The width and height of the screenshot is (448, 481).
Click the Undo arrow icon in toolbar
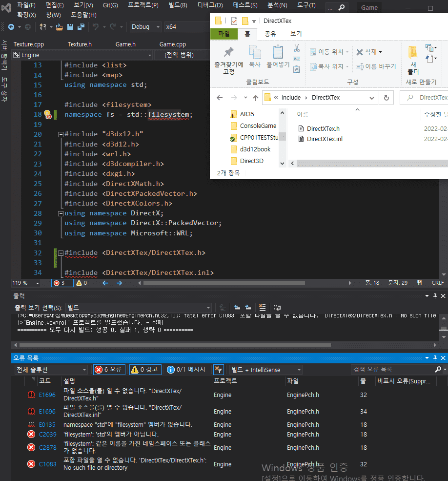coord(96,27)
